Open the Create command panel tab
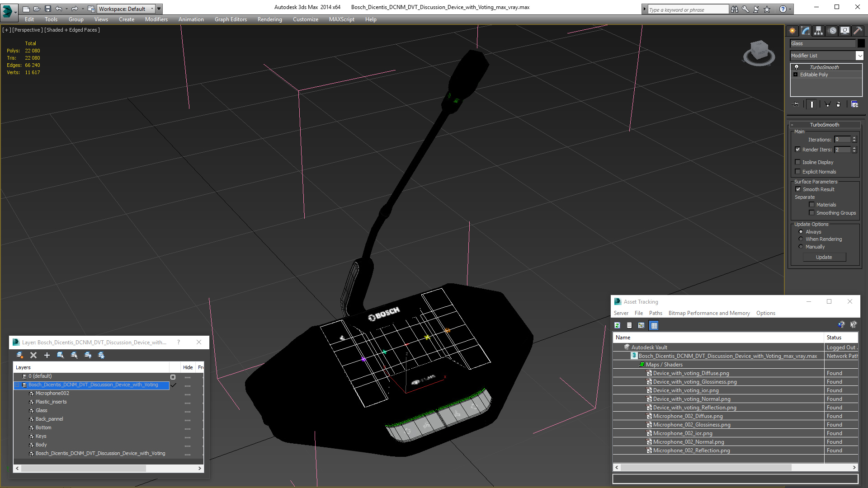The height and width of the screenshot is (488, 868). (x=792, y=31)
